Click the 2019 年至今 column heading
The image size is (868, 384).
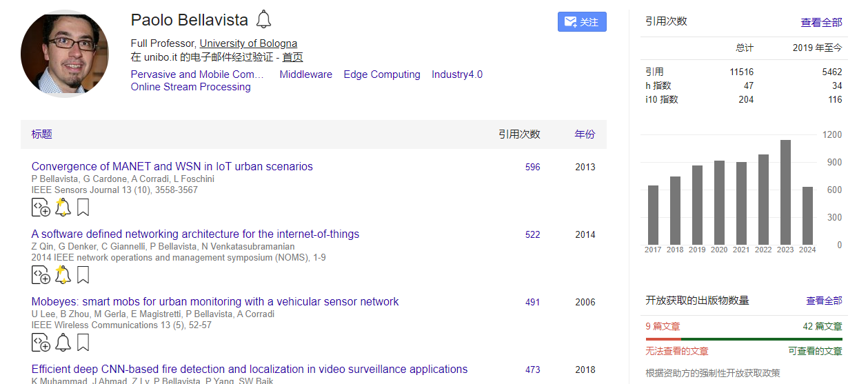tap(817, 48)
